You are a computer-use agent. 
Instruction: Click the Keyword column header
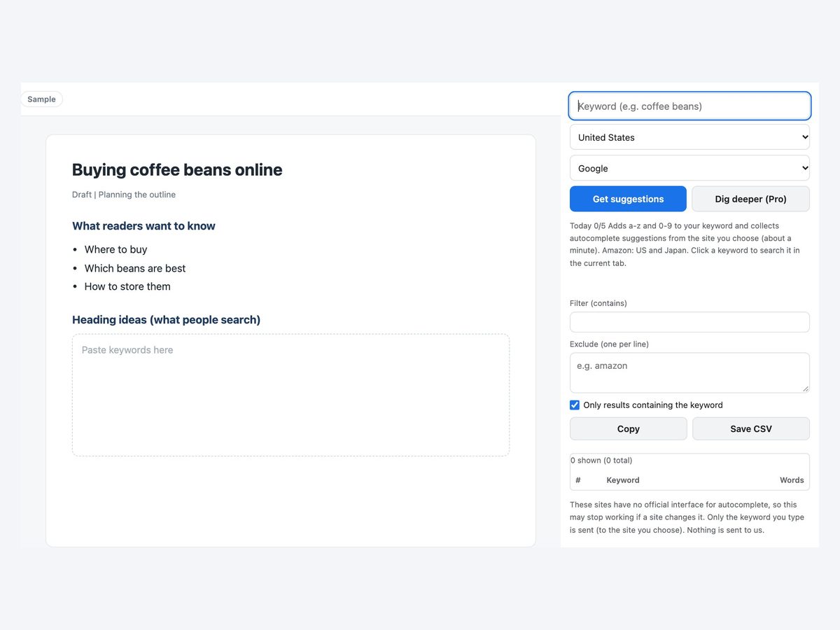click(623, 480)
